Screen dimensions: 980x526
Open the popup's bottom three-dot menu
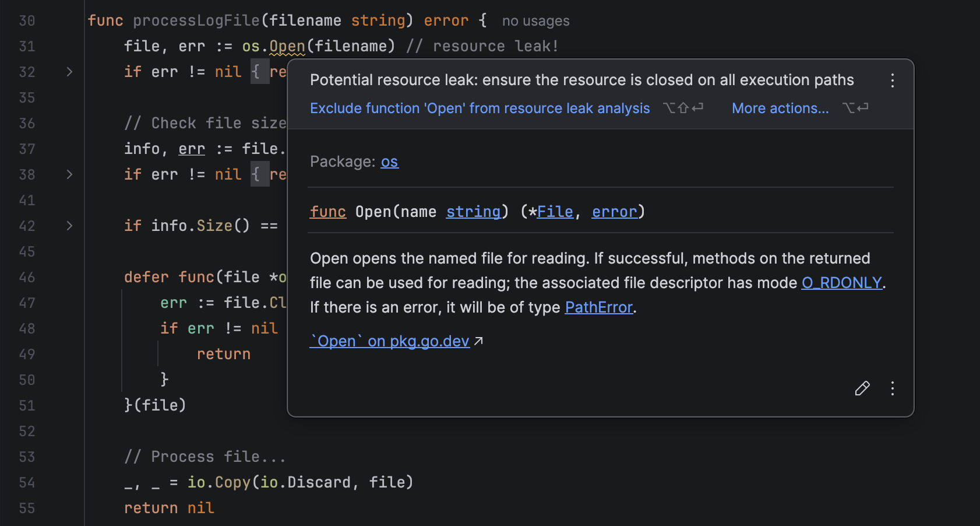pos(892,388)
